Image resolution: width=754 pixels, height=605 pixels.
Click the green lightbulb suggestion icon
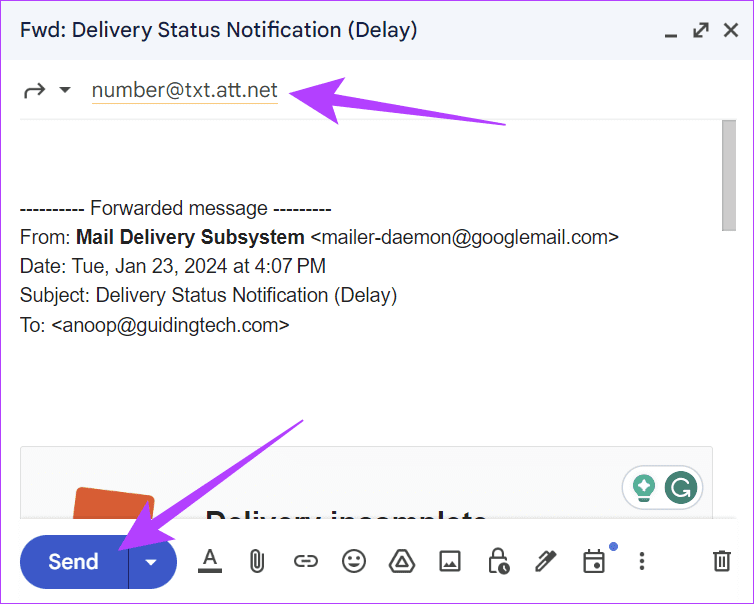[x=644, y=488]
